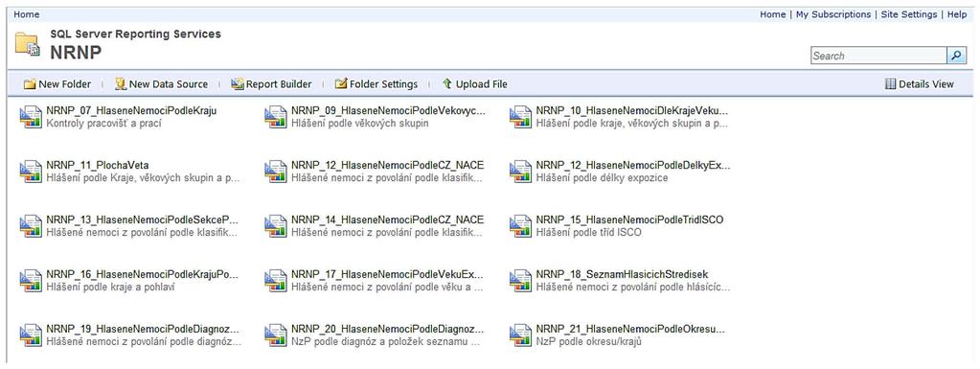Open report NRNP_07_HlaseneNemociPodleKraju

[x=131, y=111]
